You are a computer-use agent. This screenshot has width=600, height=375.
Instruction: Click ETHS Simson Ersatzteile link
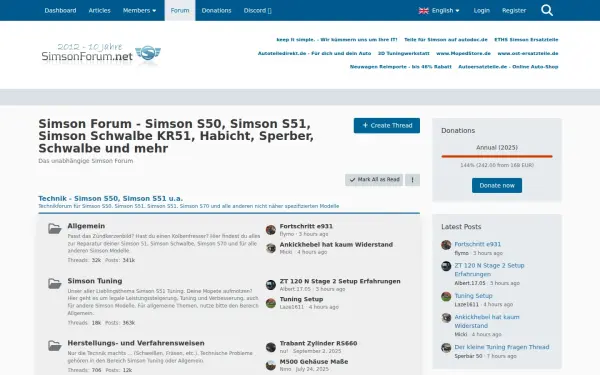(x=526, y=40)
